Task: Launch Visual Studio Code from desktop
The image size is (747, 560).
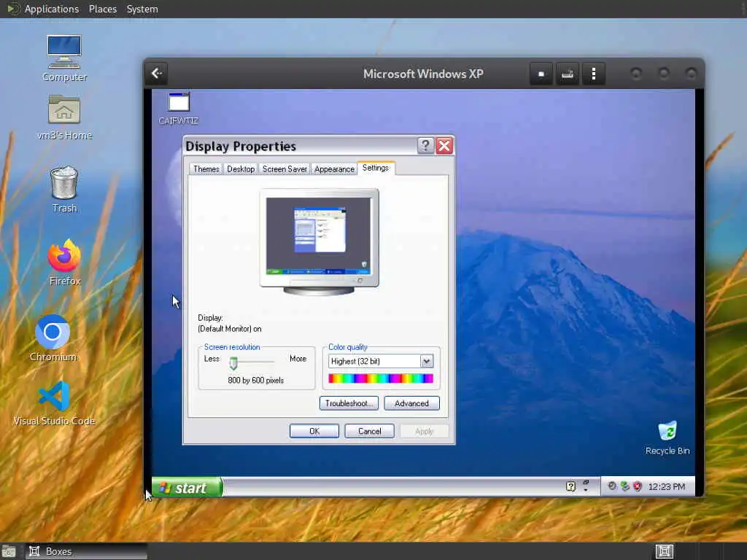Action: coord(54,403)
